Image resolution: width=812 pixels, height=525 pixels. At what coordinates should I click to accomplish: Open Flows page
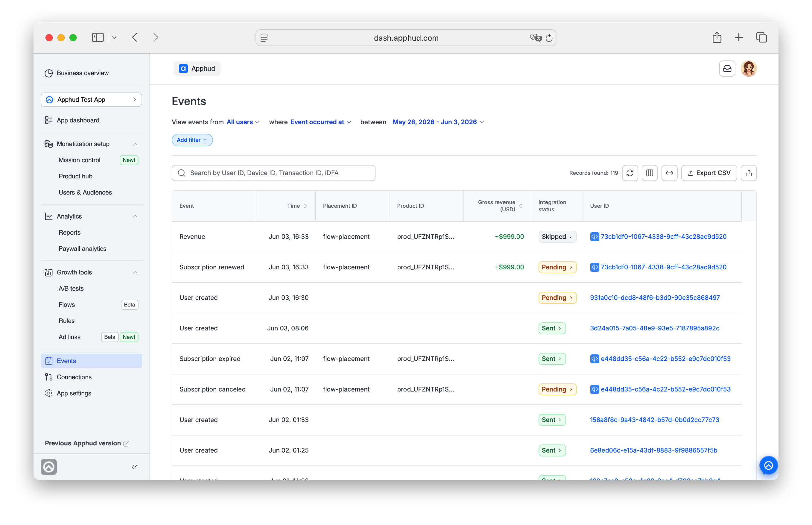click(x=66, y=304)
